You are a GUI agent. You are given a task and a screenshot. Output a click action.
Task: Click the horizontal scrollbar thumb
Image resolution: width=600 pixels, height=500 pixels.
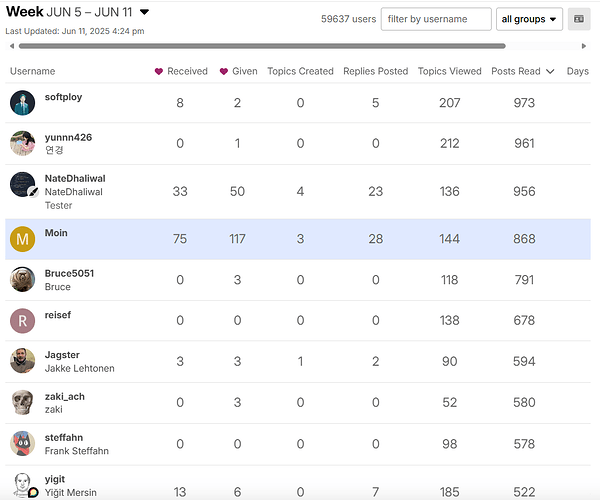(262, 46)
